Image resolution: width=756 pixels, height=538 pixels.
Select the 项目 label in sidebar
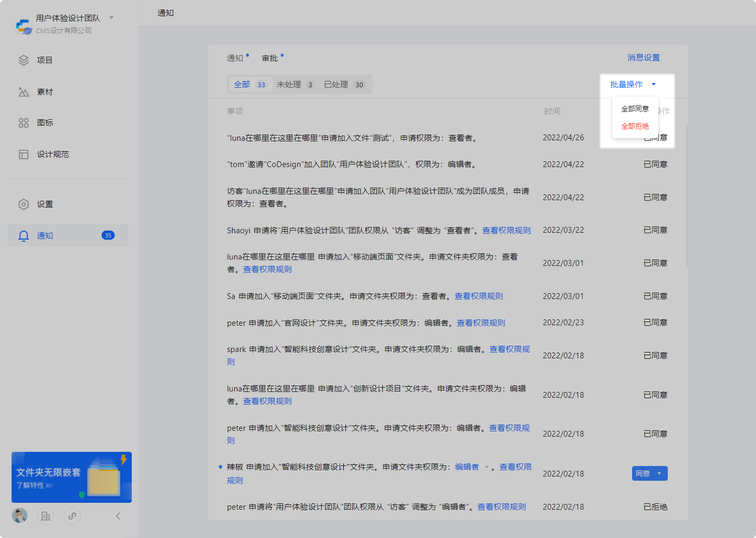tap(45, 60)
